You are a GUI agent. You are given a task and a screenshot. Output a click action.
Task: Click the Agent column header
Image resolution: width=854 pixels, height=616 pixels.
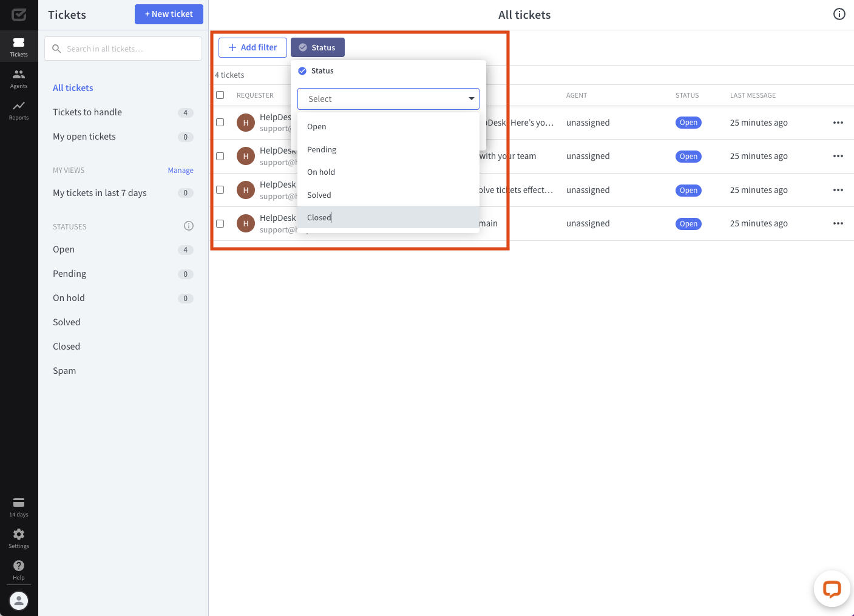point(577,95)
